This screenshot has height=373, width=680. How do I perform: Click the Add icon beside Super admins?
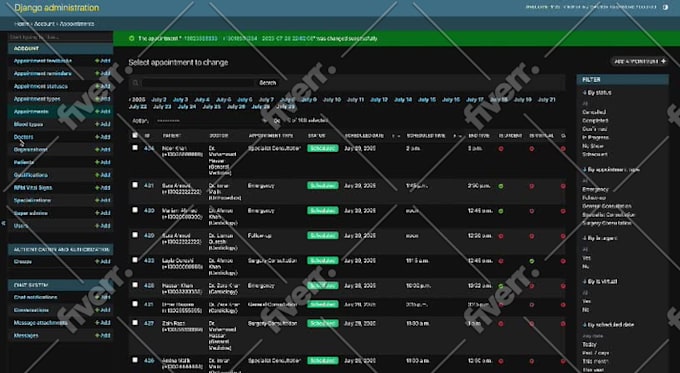point(103,213)
